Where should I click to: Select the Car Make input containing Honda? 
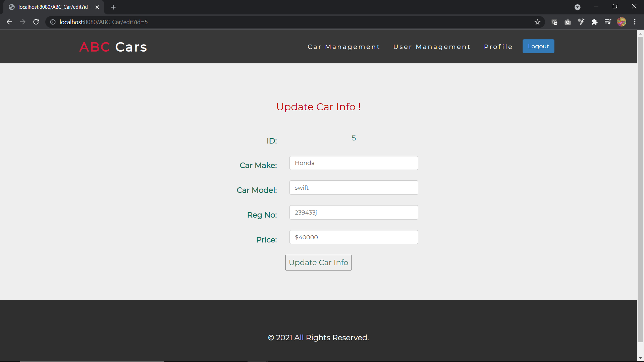point(354,163)
